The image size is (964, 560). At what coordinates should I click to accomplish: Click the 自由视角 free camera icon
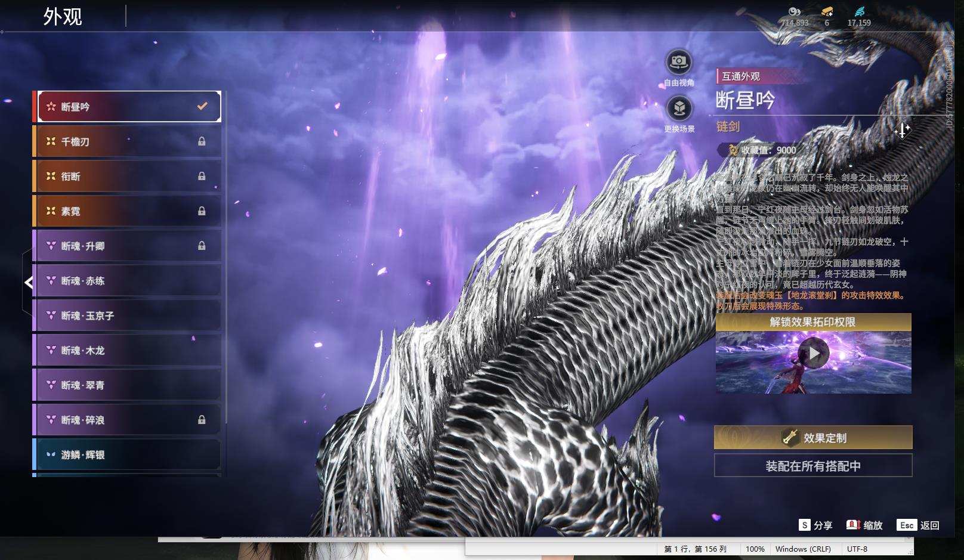click(679, 61)
